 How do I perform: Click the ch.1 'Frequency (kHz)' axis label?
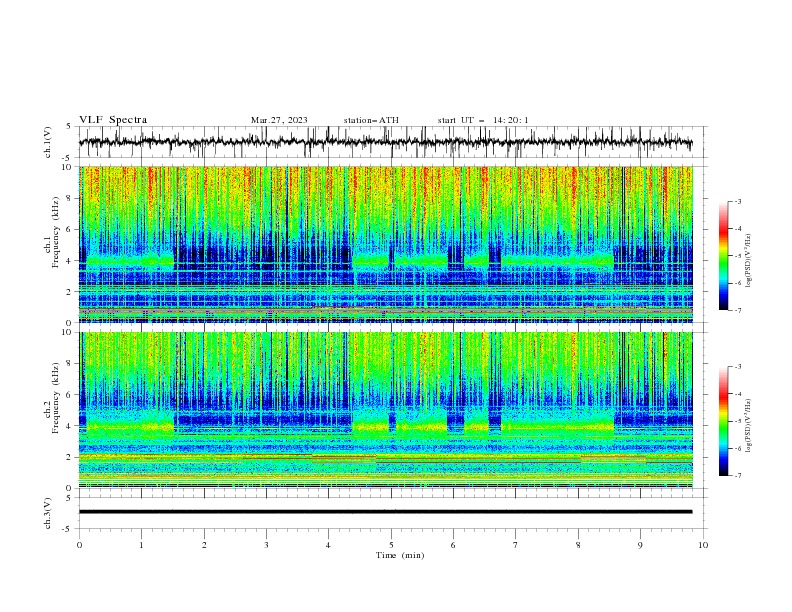click(56, 233)
